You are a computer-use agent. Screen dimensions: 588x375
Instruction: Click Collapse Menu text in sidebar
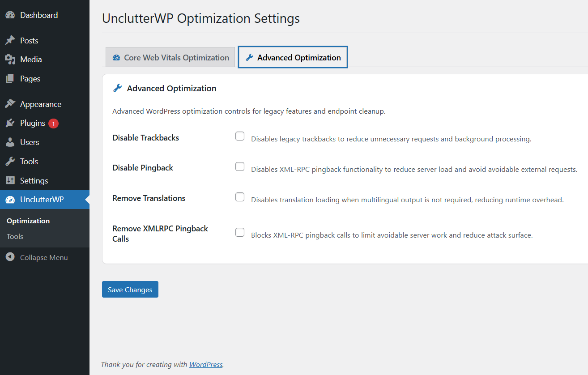pyautogui.click(x=44, y=258)
